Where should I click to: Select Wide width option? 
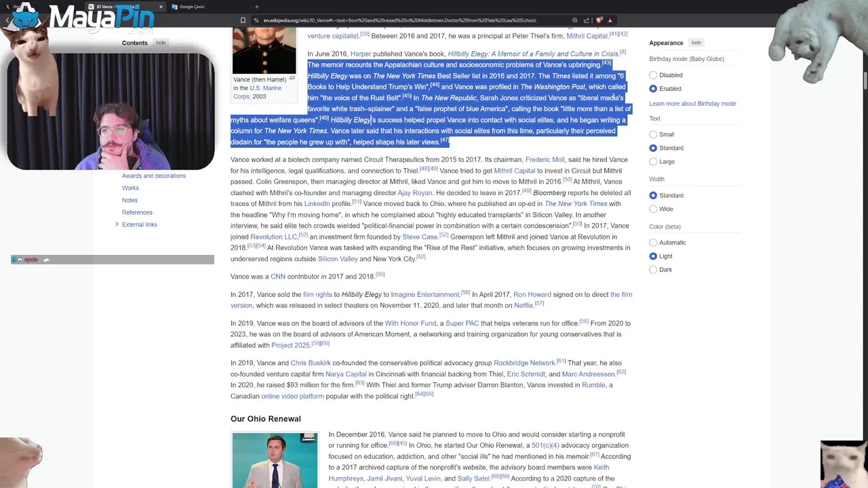tap(653, 209)
